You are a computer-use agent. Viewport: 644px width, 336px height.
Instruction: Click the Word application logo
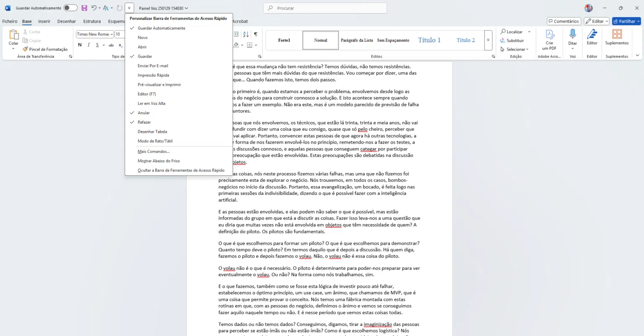click(x=8, y=8)
